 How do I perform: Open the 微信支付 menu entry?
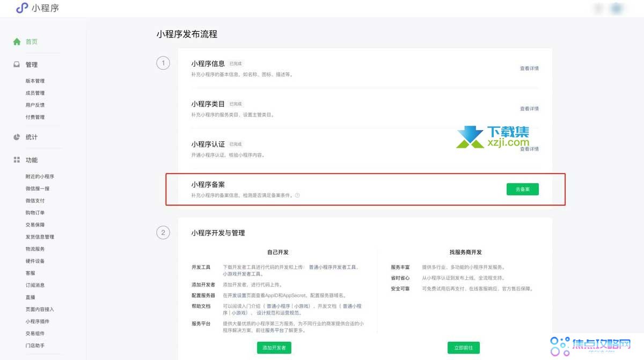click(35, 200)
